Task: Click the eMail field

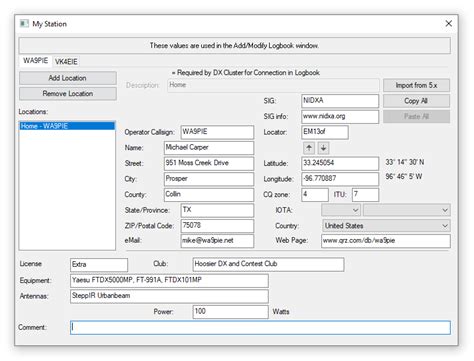Action: coord(217,241)
